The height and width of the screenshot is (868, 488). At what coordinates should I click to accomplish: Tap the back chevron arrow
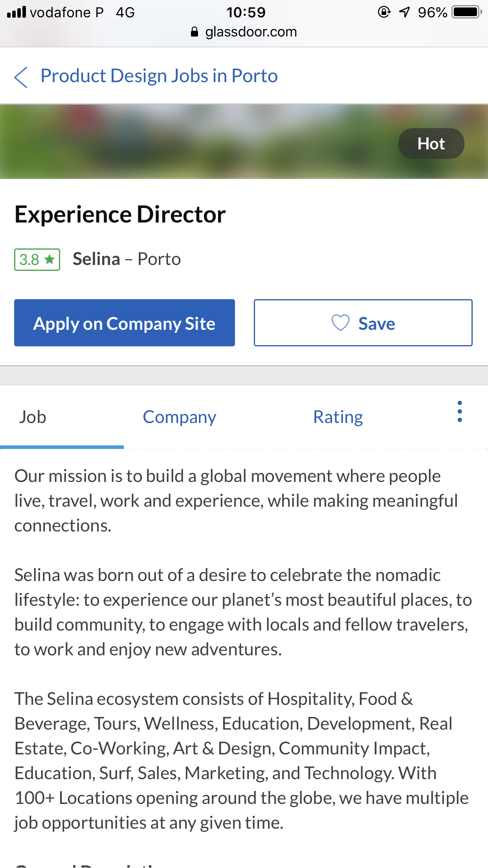click(21, 77)
